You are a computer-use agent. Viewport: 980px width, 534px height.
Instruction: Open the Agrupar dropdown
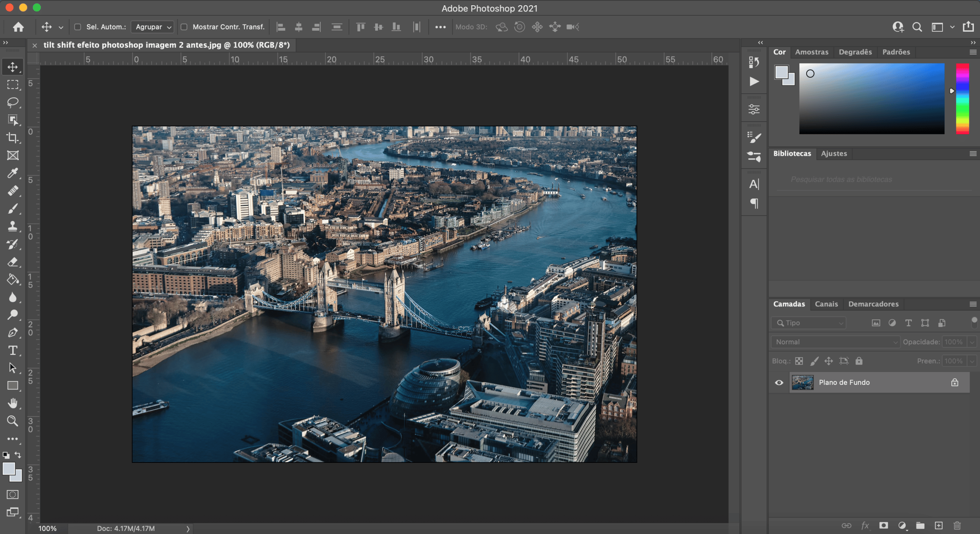click(153, 27)
